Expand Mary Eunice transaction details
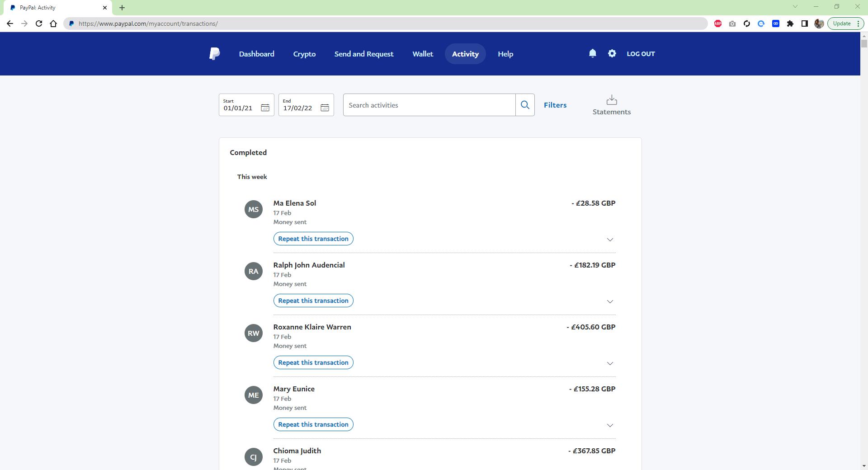 coord(610,425)
